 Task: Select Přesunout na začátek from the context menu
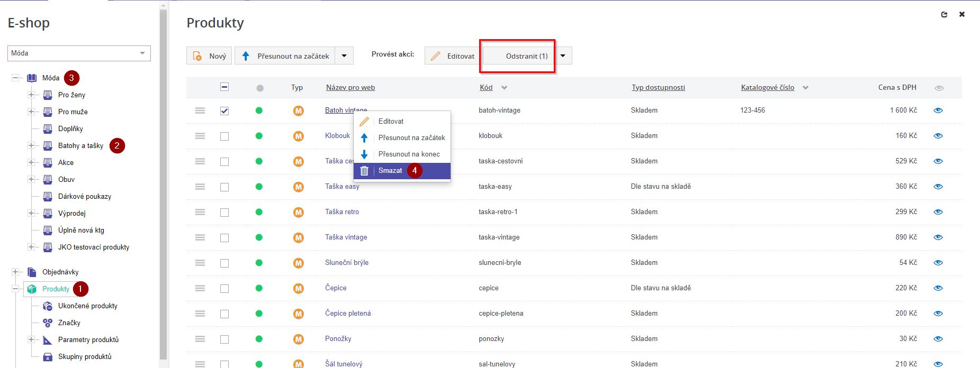[x=411, y=138]
